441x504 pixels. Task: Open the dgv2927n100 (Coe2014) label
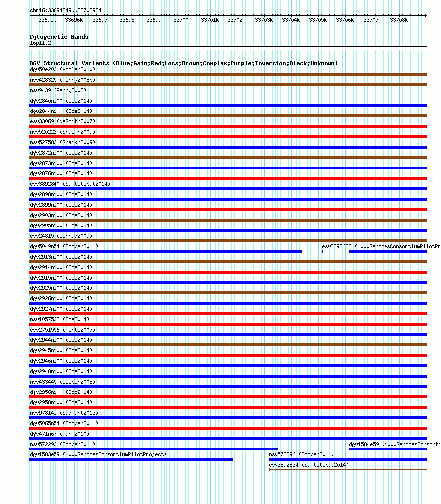[61, 309]
